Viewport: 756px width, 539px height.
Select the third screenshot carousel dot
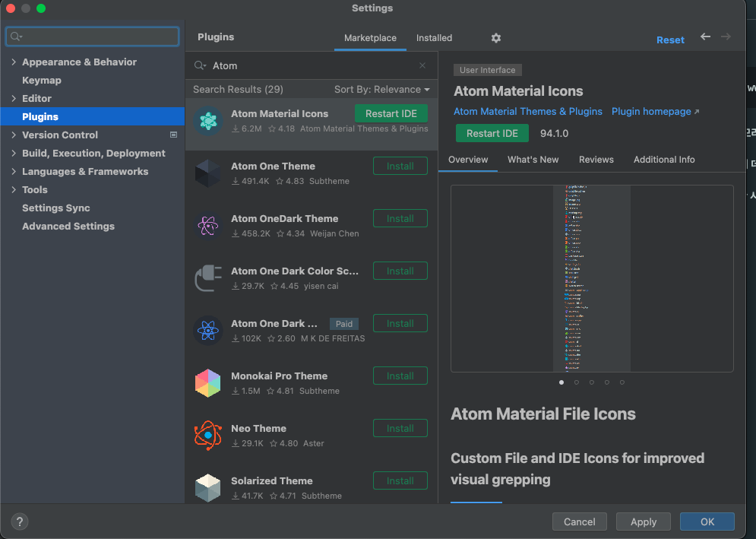pyautogui.click(x=592, y=382)
